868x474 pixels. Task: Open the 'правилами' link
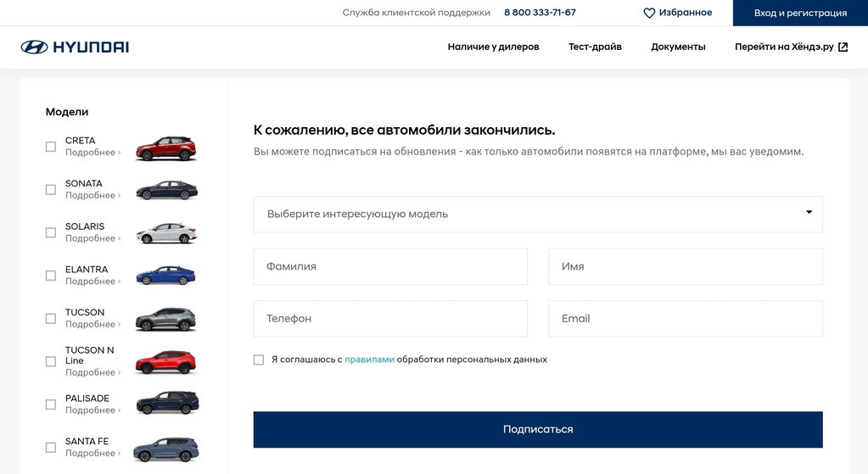tap(369, 360)
